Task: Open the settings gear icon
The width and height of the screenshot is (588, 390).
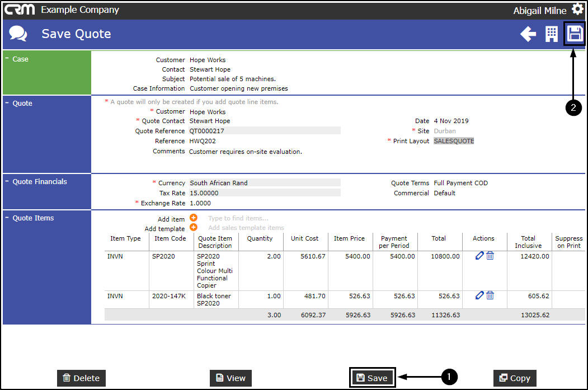Action: 577,10
